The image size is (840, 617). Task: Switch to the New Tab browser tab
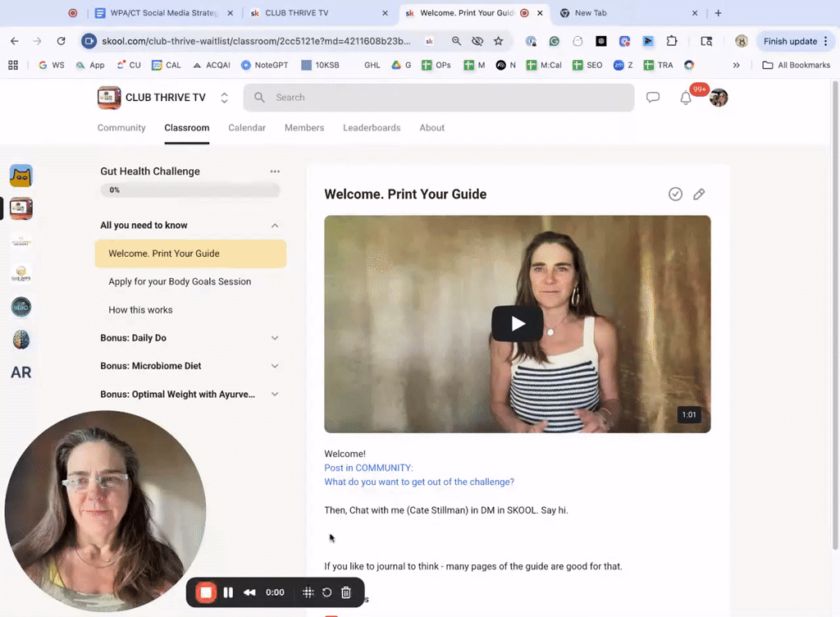628,13
